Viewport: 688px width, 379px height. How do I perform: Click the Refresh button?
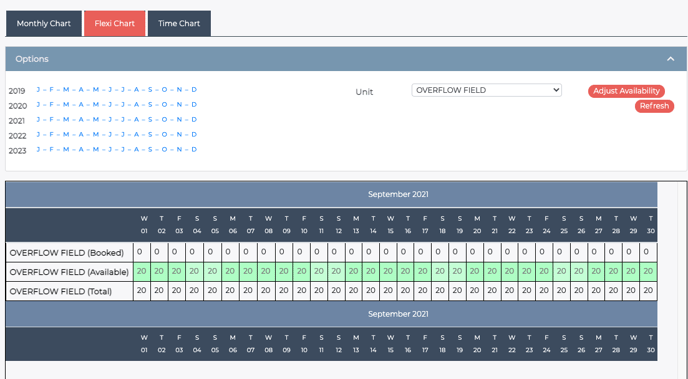click(x=654, y=106)
